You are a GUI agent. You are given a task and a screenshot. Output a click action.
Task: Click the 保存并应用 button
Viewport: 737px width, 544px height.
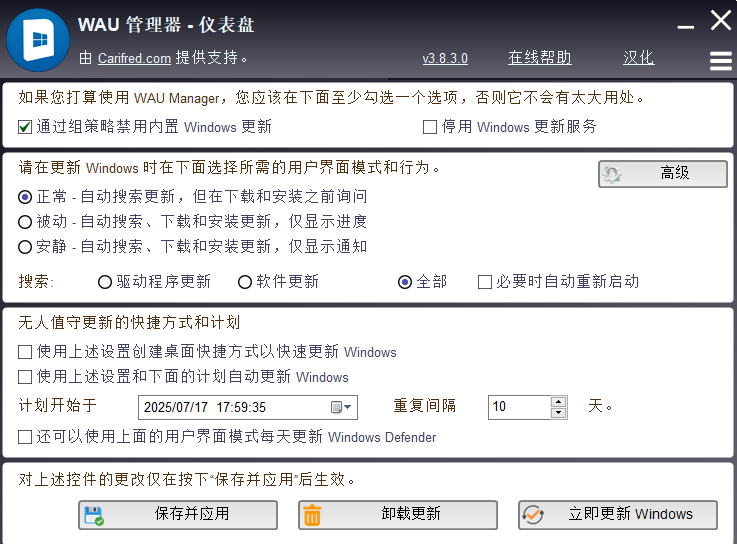pos(178,515)
